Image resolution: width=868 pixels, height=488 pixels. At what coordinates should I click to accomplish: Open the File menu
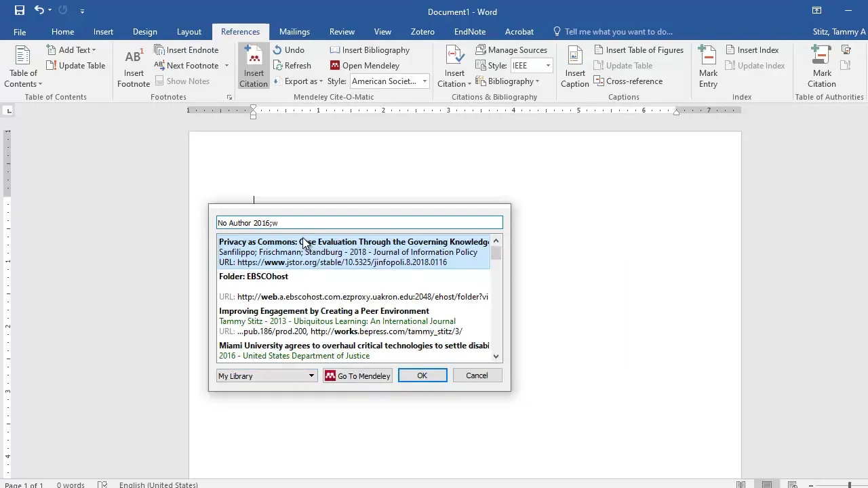tap(20, 32)
